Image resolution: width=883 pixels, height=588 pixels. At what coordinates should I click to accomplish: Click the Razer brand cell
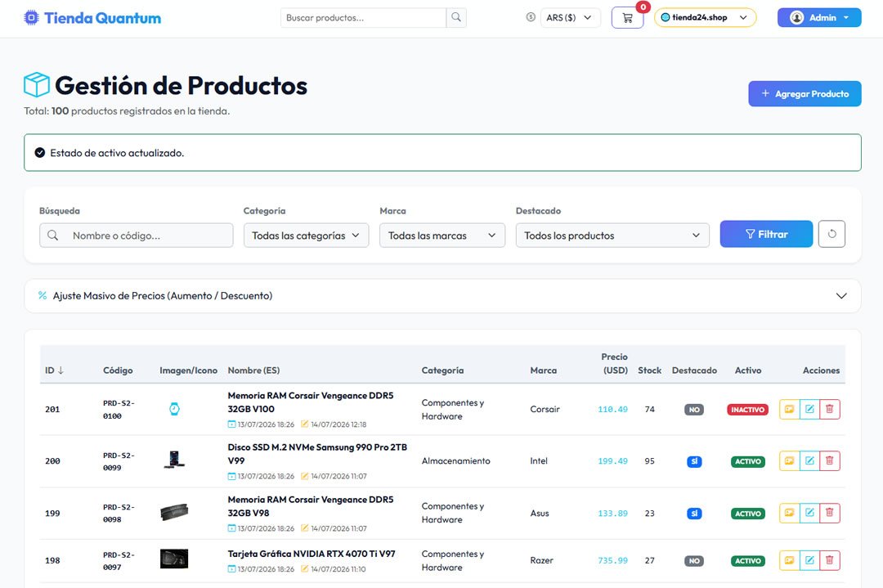542,560
